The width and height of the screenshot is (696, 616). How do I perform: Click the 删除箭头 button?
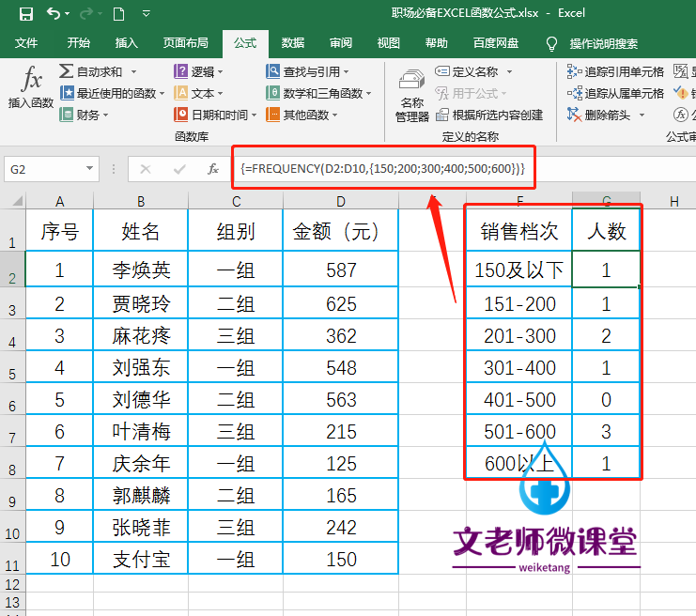click(599, 115)
